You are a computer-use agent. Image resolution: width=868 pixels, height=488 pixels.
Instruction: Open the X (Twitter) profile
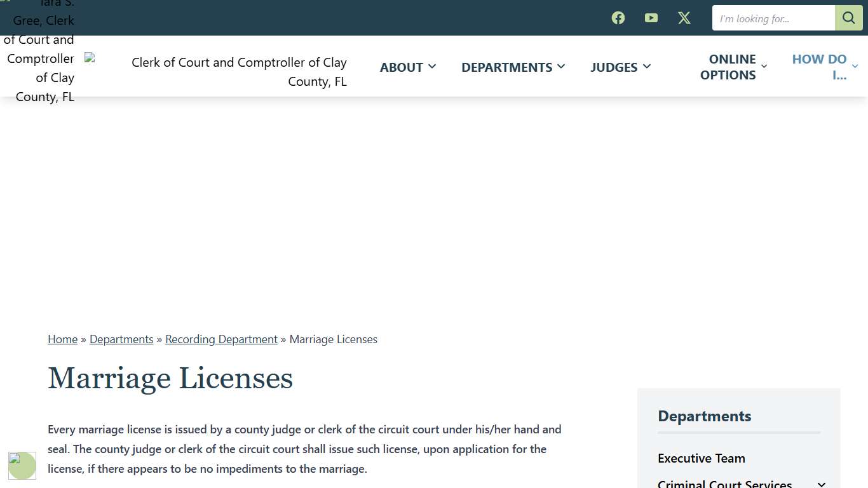point(684,18)
